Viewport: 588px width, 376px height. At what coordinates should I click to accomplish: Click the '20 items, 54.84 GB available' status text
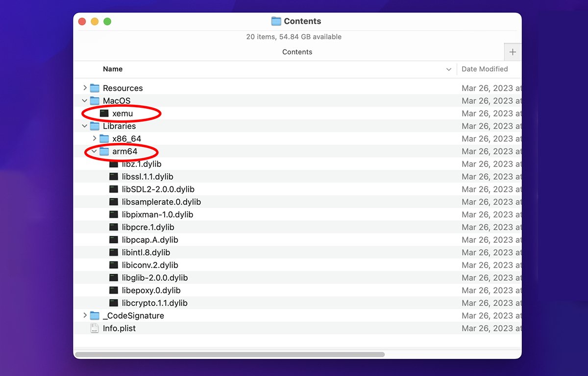[x=294, y=37]
